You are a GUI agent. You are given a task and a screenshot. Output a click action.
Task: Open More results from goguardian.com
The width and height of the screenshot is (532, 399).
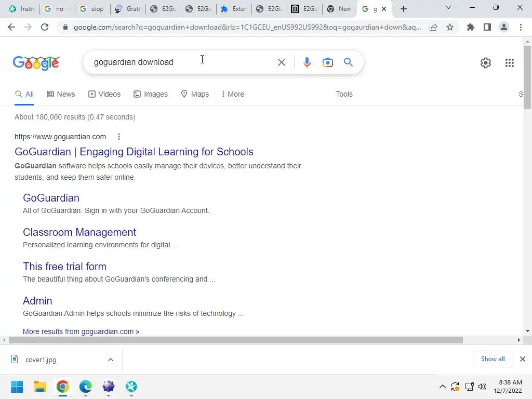[x=81, y=331]
